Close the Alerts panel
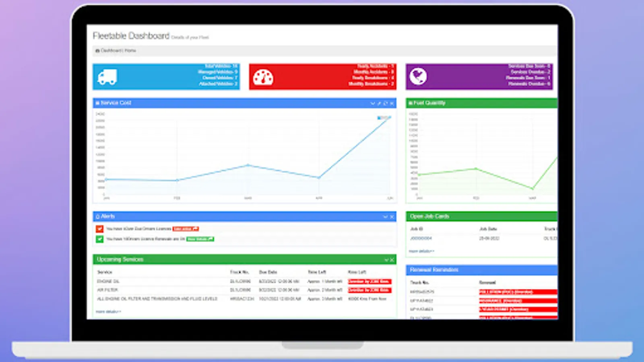The image size is (644, 362). coord(392,217)
